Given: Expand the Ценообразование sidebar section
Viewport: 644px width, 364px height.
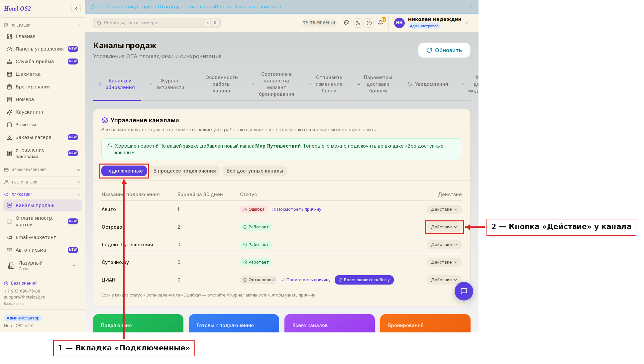Looking at the screenshot, I should coord(42,170).
